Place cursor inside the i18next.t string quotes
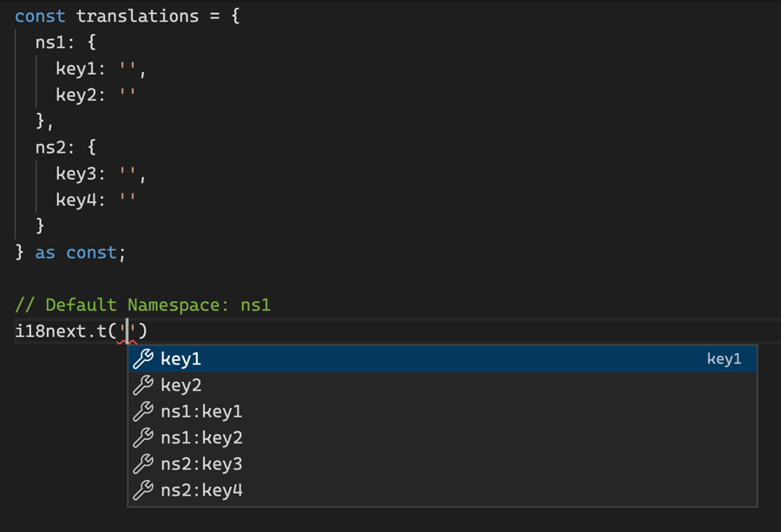The image size is (781, 532). pyautogui.click(x=128, y=331)
